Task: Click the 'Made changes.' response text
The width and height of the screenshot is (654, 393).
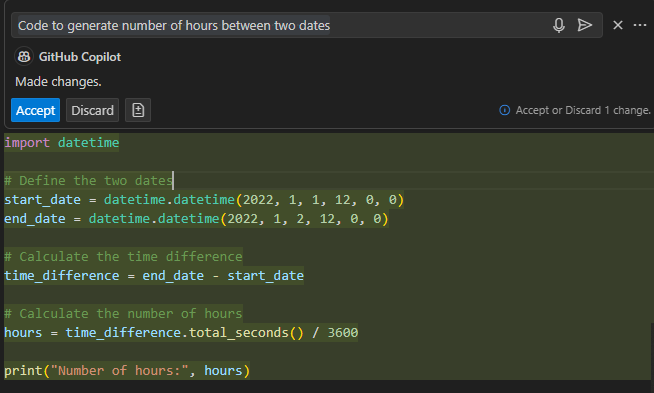Action: [58, 82]
